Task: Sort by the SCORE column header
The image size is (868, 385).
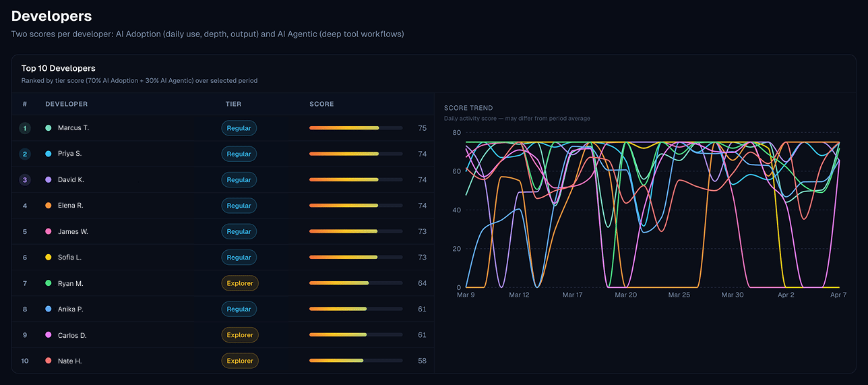Action: [x=321, y=104]
